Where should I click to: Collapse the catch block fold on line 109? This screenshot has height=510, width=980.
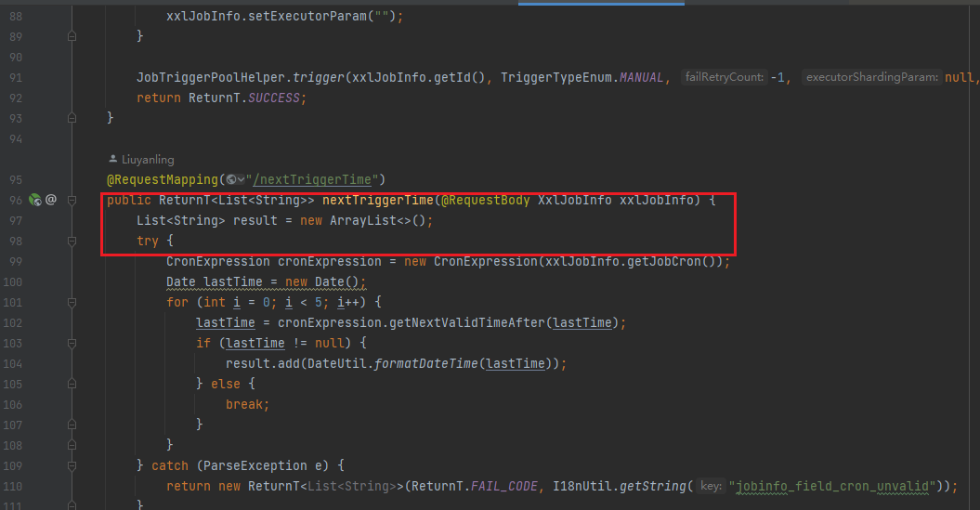[72, 465]
